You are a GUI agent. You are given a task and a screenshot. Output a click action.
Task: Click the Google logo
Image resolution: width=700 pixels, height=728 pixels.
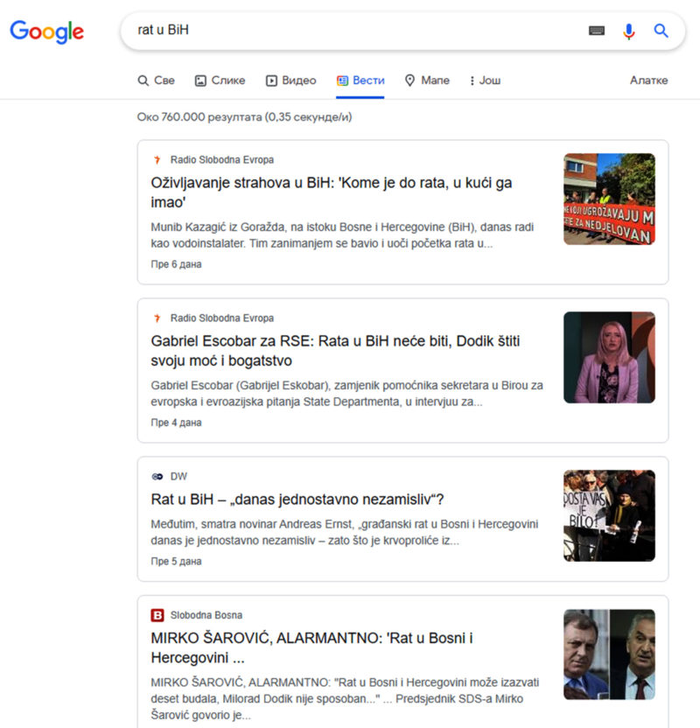[47, 31]
